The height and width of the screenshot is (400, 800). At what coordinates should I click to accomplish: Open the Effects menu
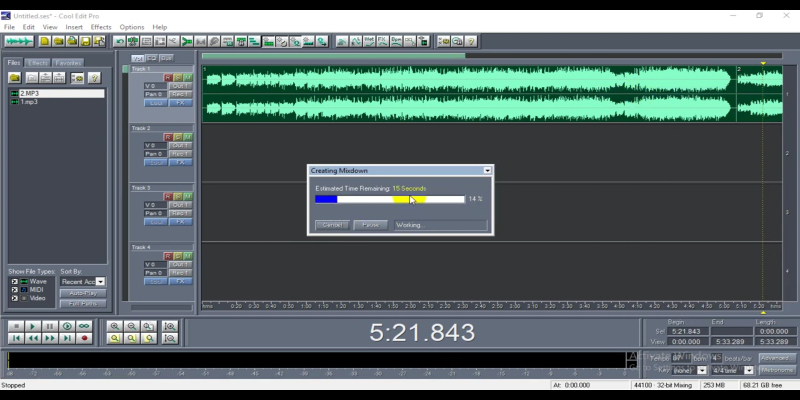click(x=101, y=27)
